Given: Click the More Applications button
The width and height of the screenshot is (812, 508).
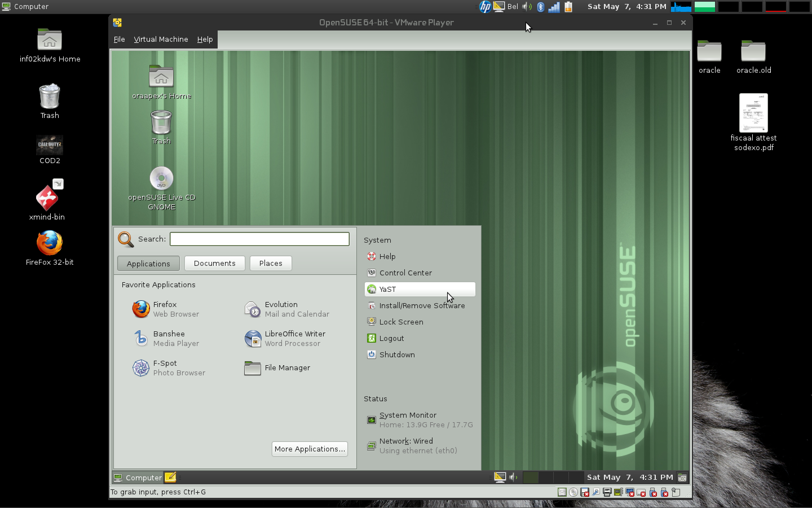Looking at the screenshot, I should click(309, 449).
